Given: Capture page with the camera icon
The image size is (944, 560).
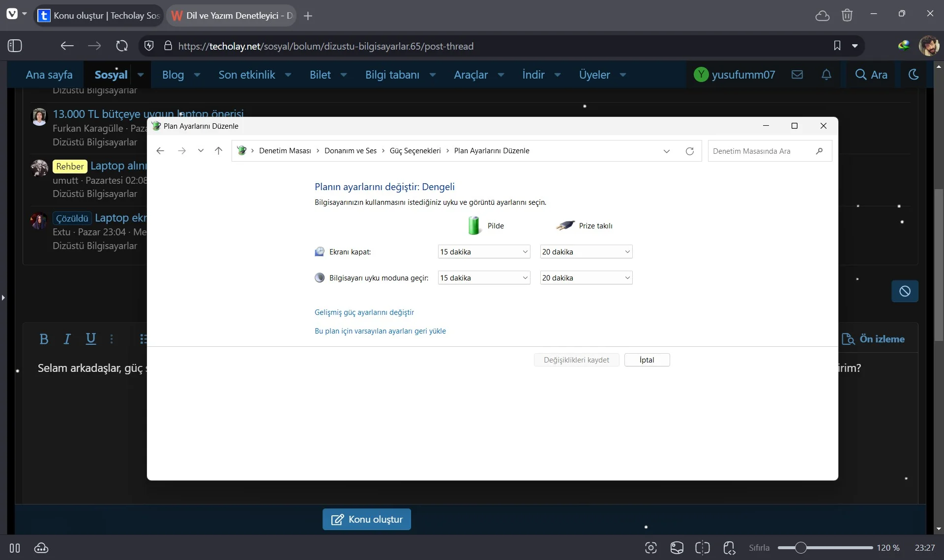Looking at the screenshot, I should (x=651, y=548).
